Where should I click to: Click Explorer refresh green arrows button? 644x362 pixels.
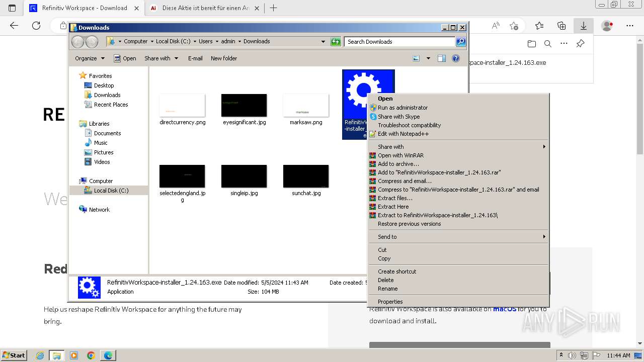[336, 42]
